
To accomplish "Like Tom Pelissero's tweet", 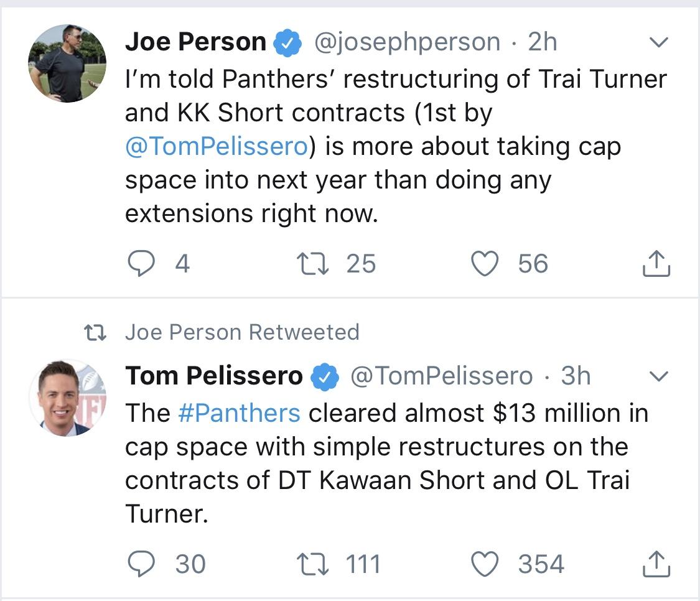I will [485, 564].
